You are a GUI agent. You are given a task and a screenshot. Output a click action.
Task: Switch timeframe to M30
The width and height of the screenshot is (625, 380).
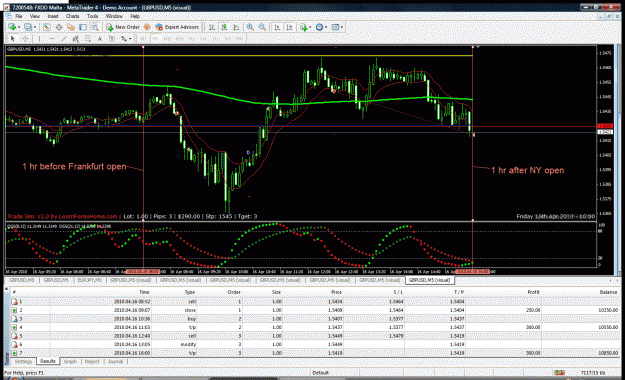[179, 39]
